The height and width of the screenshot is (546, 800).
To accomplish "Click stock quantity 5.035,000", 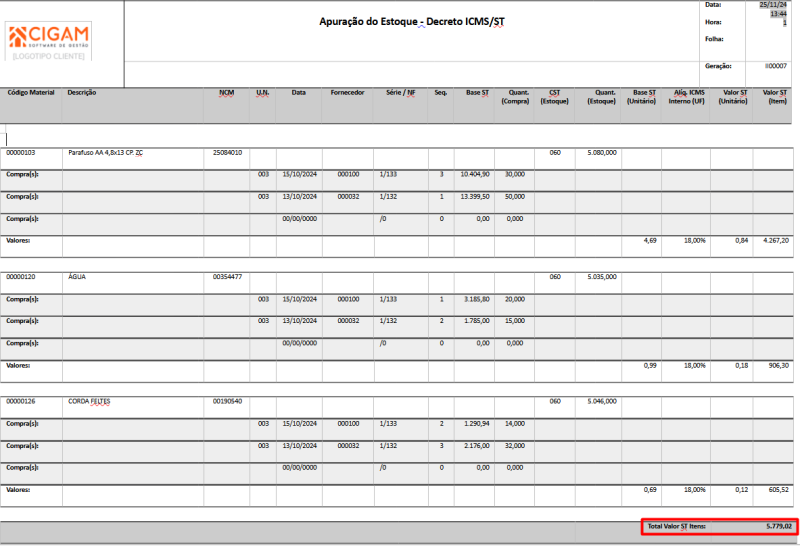I will coord(602,277).
